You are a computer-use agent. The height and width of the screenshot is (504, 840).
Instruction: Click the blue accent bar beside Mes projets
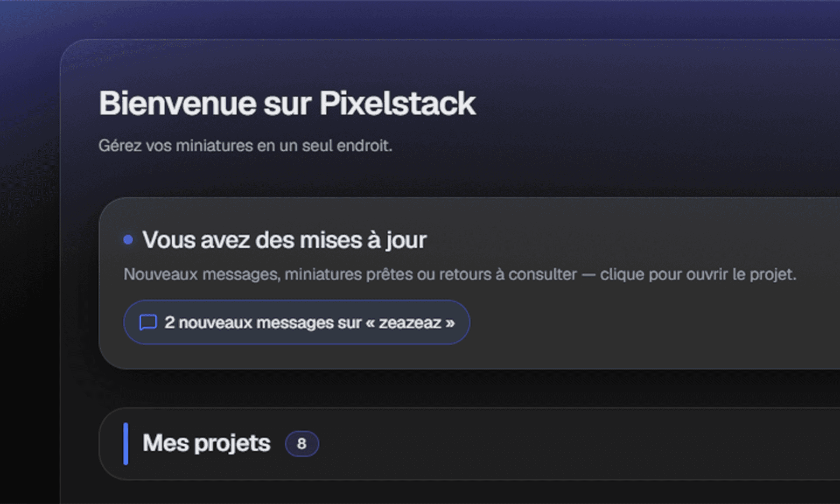125,443
